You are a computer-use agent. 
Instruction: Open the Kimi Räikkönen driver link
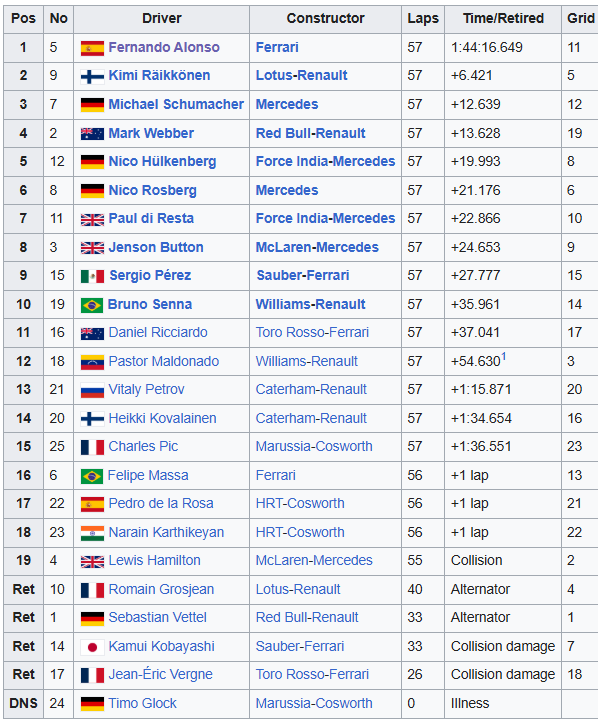click(159, 75)
